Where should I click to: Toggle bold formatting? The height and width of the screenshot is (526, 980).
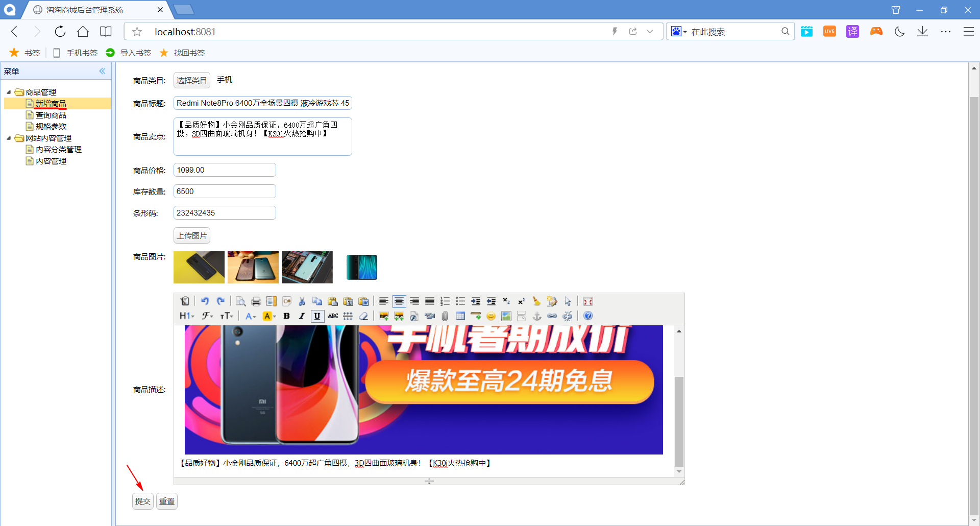click(286, 316)
